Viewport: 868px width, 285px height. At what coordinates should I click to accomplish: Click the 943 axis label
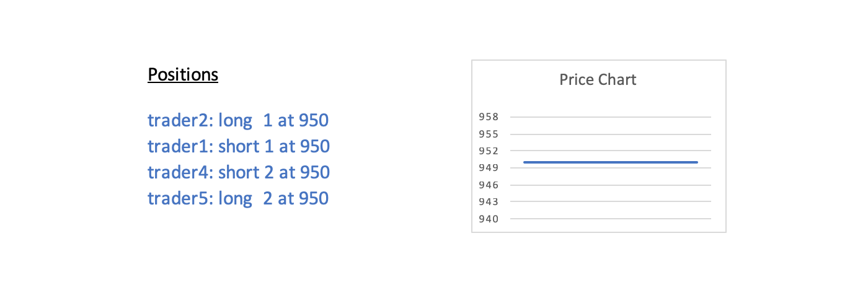tap(489, 201)
